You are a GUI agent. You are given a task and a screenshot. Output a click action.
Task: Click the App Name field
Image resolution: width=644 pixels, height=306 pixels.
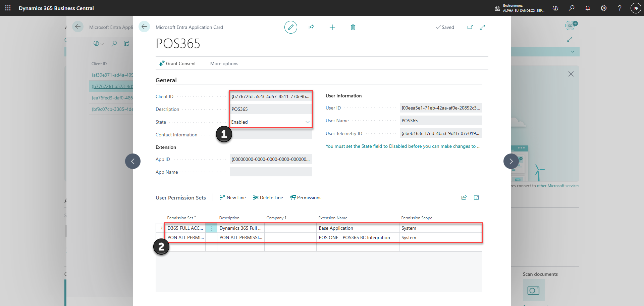click(x=271, y=172)
